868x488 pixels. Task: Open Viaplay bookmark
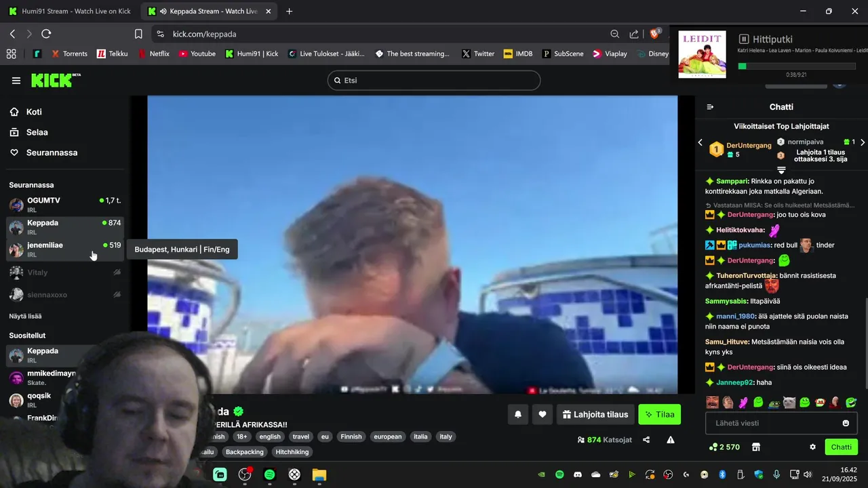click(x=609, y=54)
